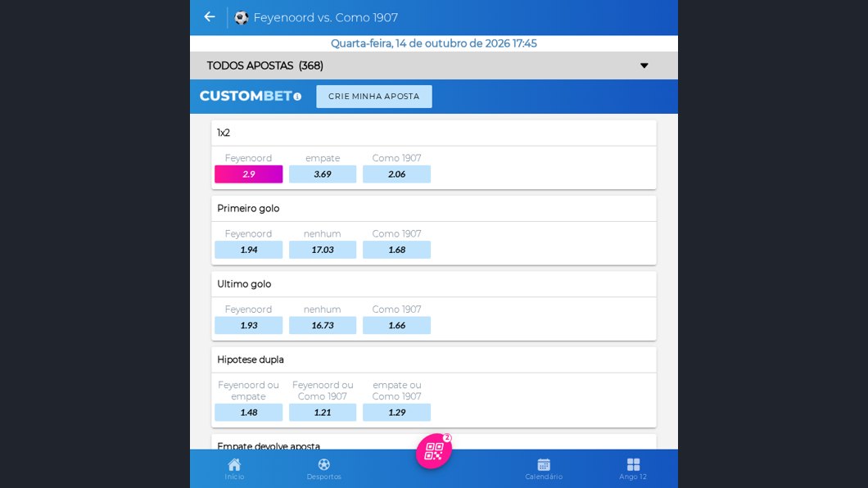The height and width of the screenshot is (488, 868).
Task: Click the Feyenoord vs. Como 1907 title
Action: point(326,18)
